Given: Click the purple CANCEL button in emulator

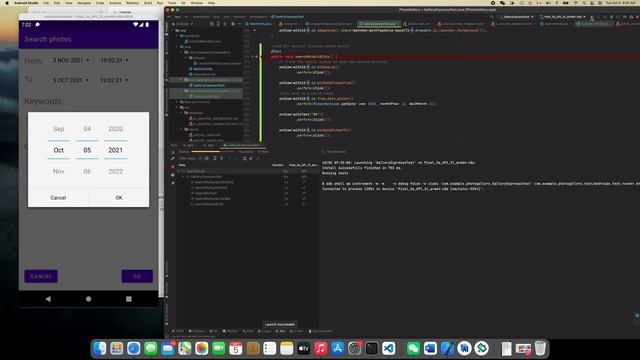Looking at the screenshot, I should [41, 276].
